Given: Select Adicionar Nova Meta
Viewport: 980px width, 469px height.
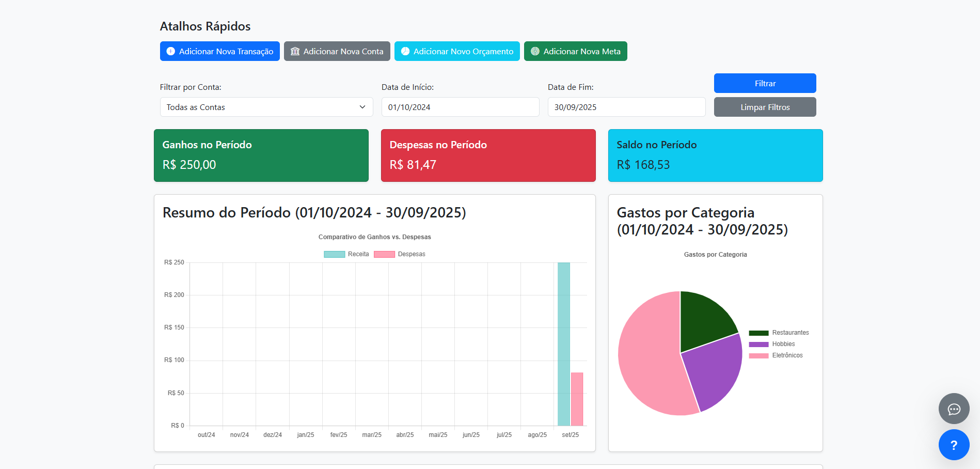Looking at the screenshot, I should click(x=575, y=51).
